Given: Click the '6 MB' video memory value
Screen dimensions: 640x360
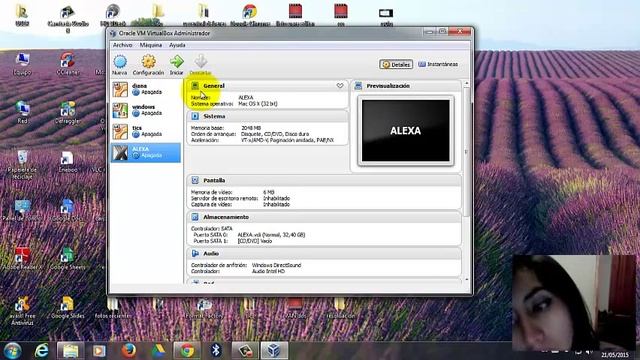Looking at the screenshot, I should (269, 192).
